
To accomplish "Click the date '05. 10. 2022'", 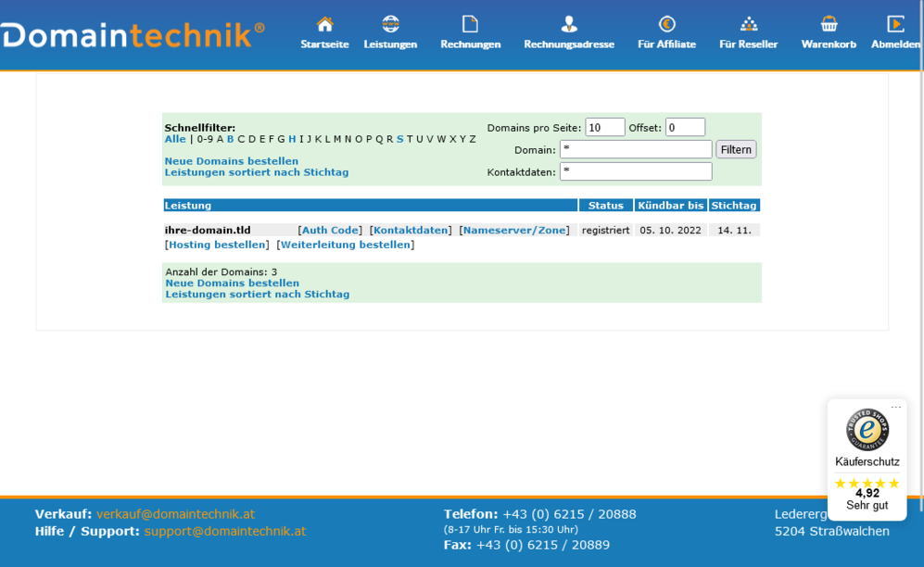I will tap(671, 230).
